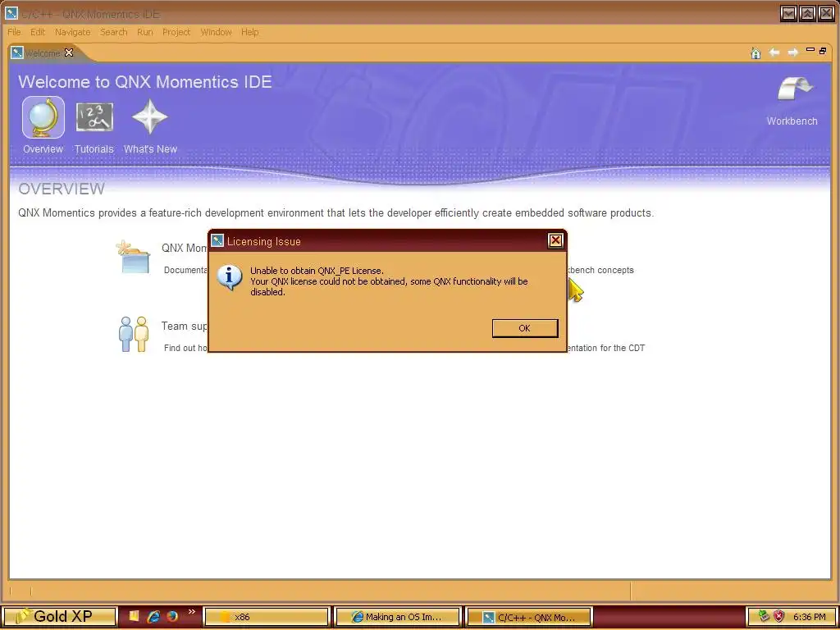The image size is (840, 630).
Task: Click the Home icon in Welcome toolbar
Action: (x=756, y=52)
